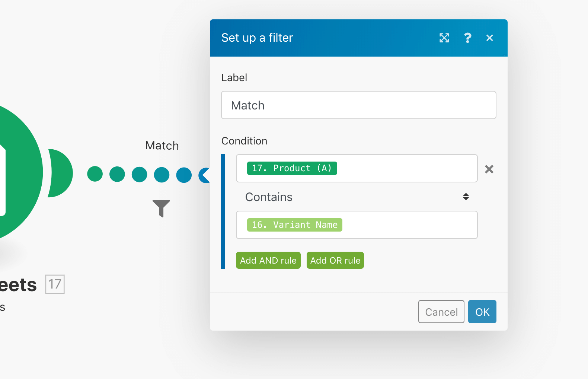Viewport: 588px width, 379px height.
Task: Select the 16. Variant Name tag
Action: pos(294,225)
